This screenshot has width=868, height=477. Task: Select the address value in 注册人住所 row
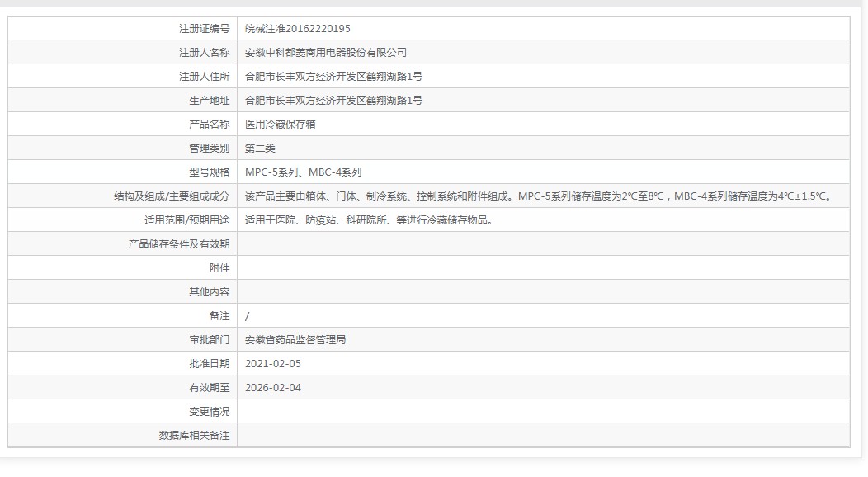click(x=333, y=77)
